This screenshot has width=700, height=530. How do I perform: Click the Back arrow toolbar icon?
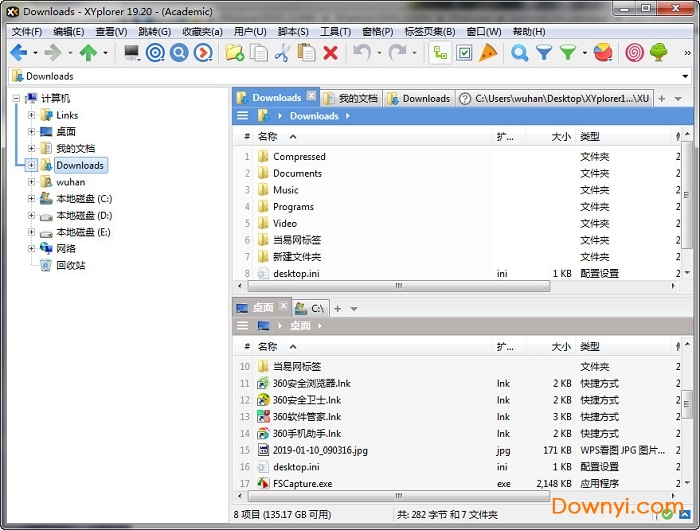19,53
